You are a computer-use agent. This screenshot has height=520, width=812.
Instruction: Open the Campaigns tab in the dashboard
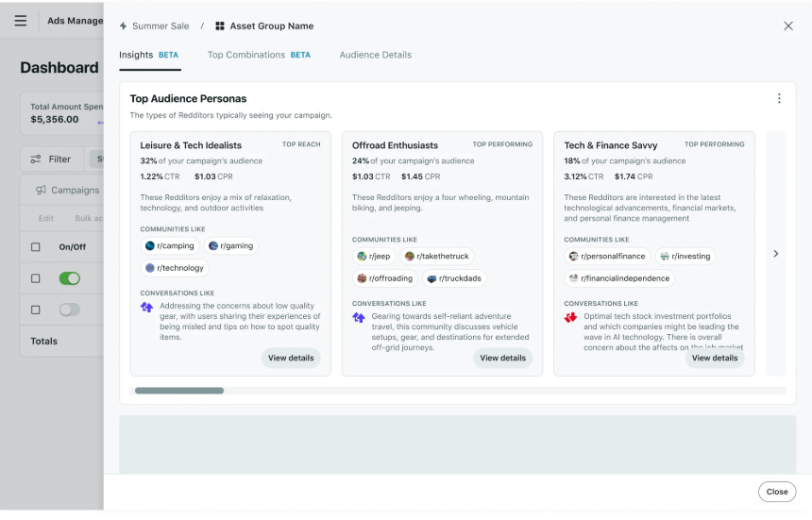click(67, 190)
